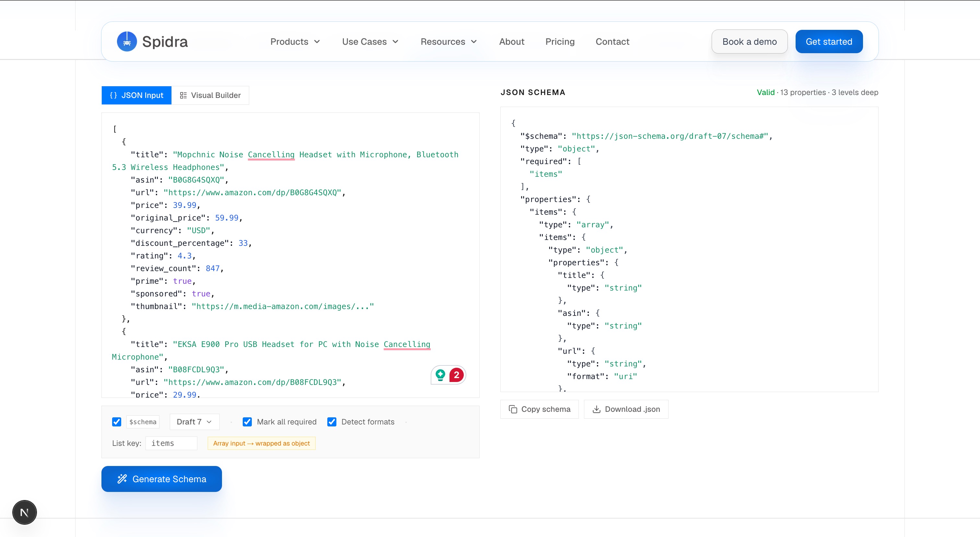The height and width of the screenshot is (537, 980).
Task: Toggle the Mark all required checkbox
Action: click(x=247, y=422)
